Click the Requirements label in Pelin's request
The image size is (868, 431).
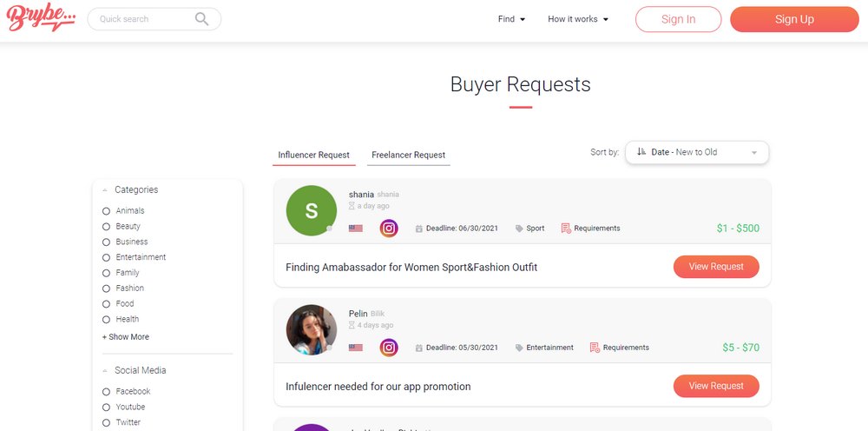pyautogui.click(x=626, y=348)
